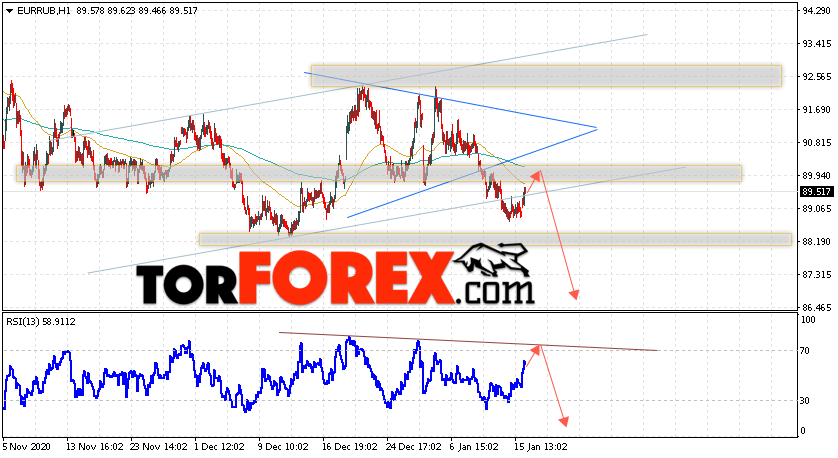The width and height of the screenshot is (838, 458).
Task: Select the middle grey zone near 89.940
Action: pyautogui.click(x=379, y=173)
